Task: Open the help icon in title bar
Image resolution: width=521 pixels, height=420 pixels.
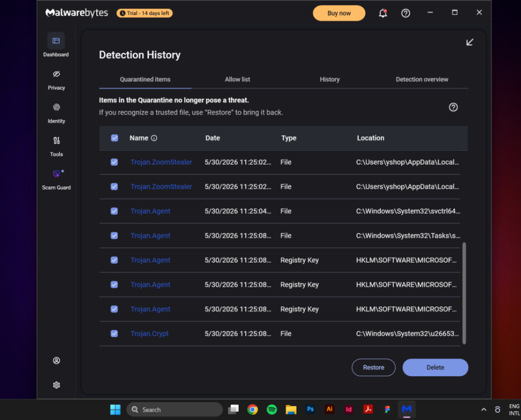Action: click(x=406, y=13)
